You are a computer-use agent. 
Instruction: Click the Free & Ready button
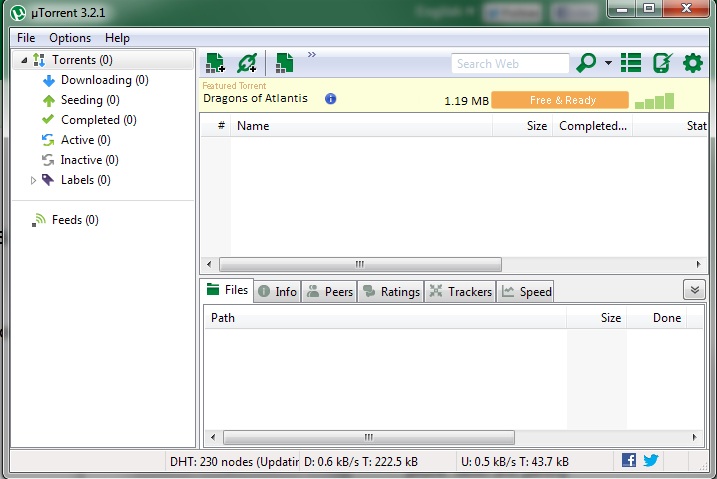[560, 100]
